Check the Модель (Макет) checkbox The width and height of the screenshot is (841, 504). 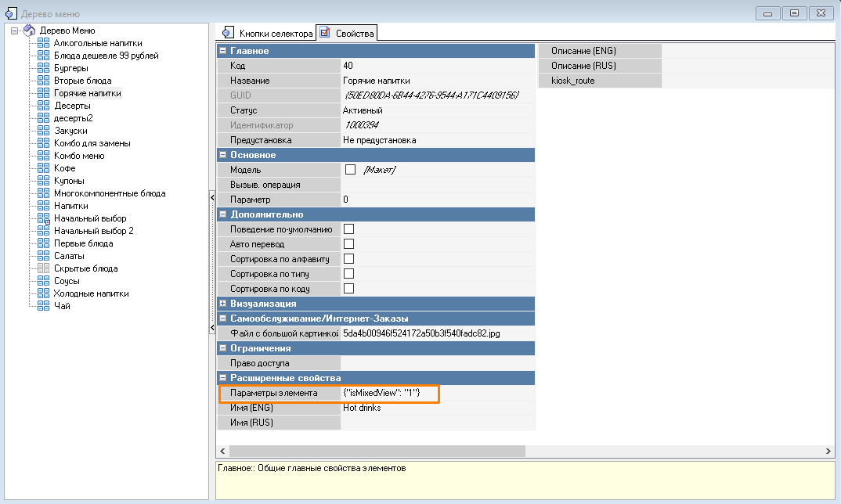(x=350, y=170)
